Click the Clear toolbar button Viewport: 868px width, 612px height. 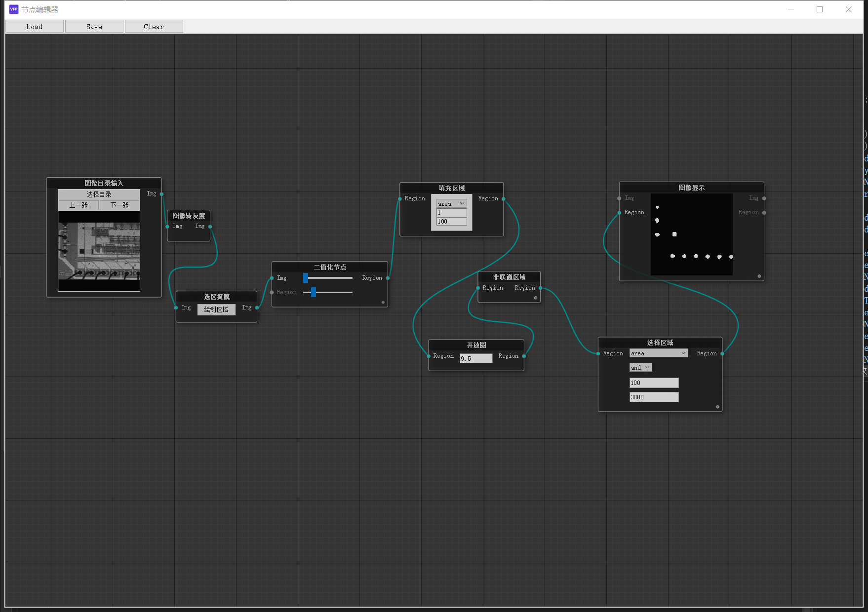(x=154, y=27)
